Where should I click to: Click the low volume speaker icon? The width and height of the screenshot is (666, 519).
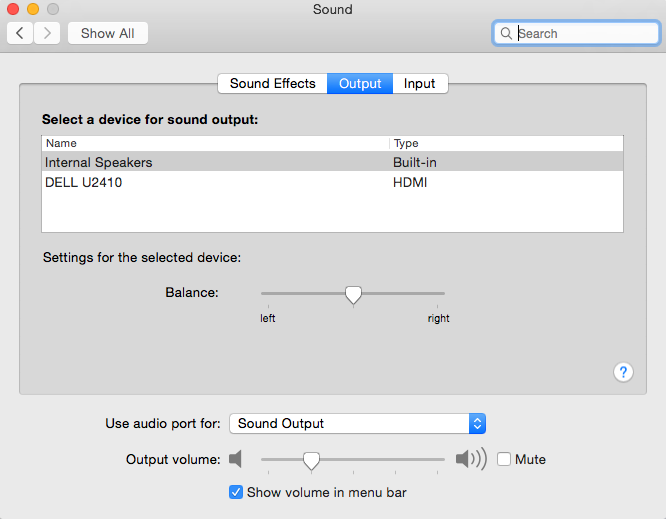click(x=235, y=459)
